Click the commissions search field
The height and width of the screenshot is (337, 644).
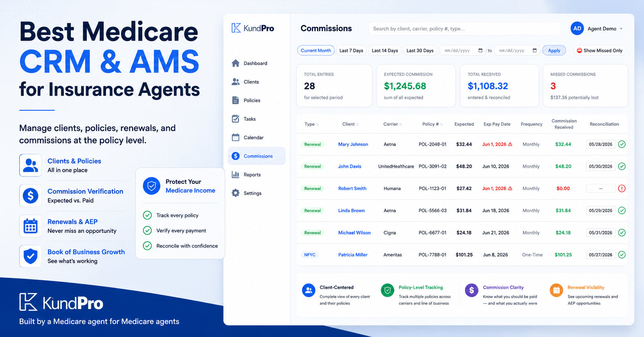pos(464,29)
